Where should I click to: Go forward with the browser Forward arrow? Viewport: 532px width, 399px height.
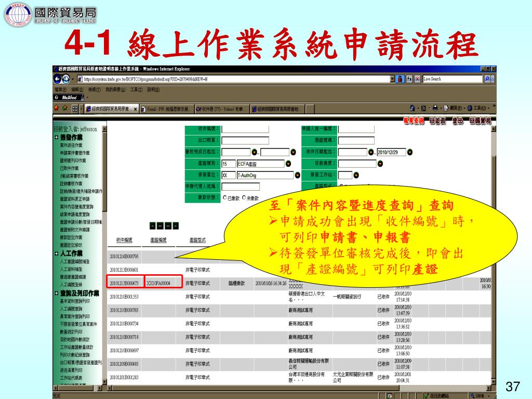(65, 79)
